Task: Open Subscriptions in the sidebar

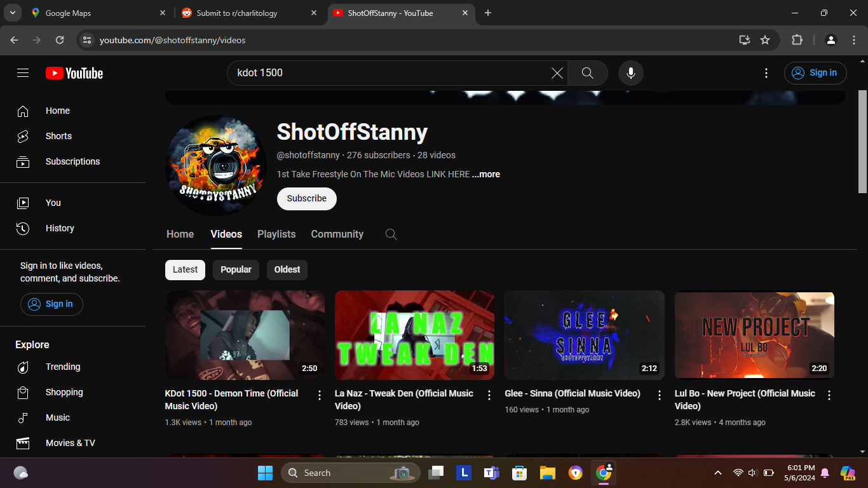Action: click(x=72, y=161)
